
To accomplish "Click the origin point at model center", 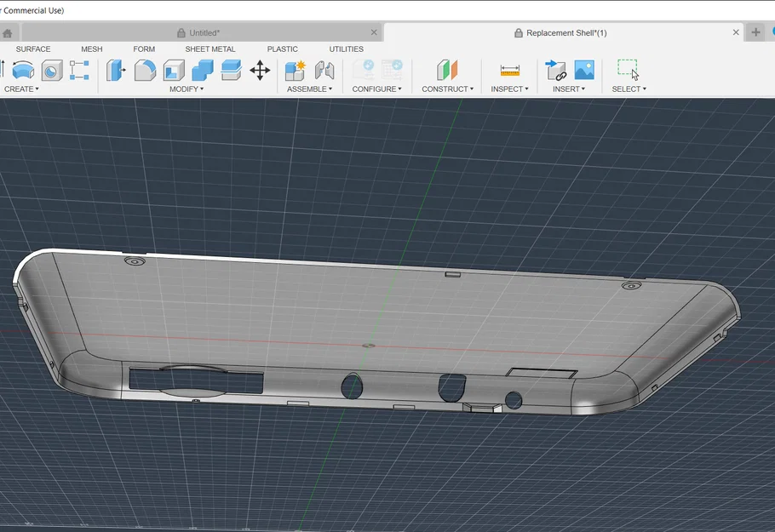I will tap(368, 346).
